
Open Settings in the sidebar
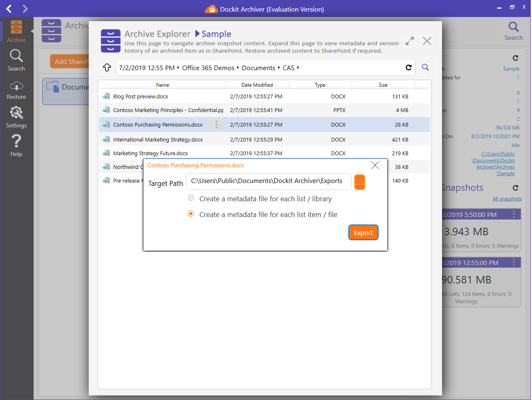tap(16, 117)
